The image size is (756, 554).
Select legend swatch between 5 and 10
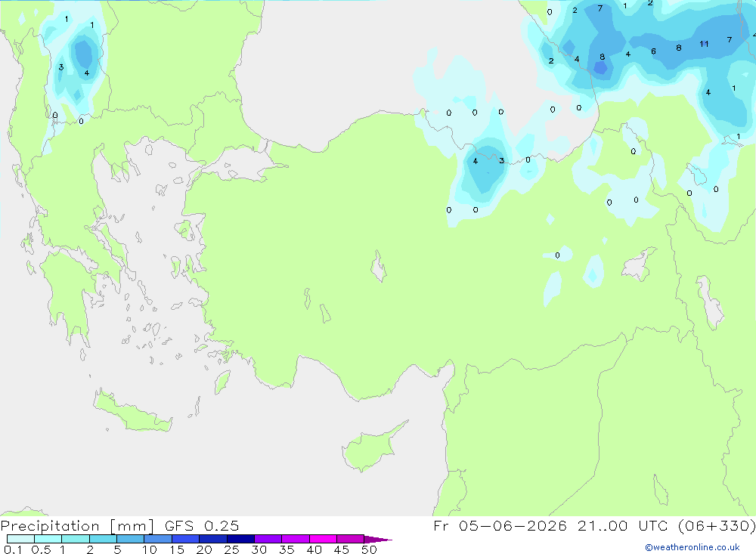coord(130,539)
